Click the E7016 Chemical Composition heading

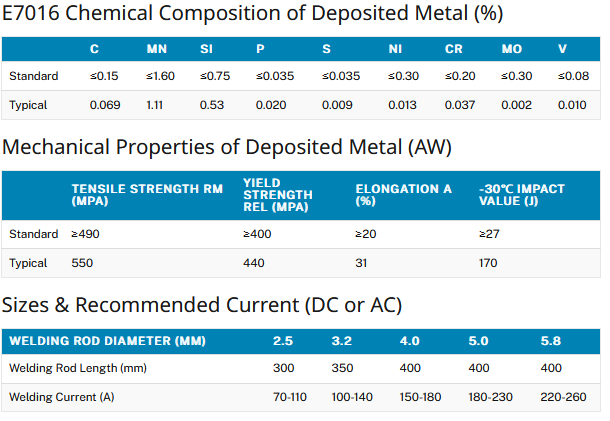(252, 13)
